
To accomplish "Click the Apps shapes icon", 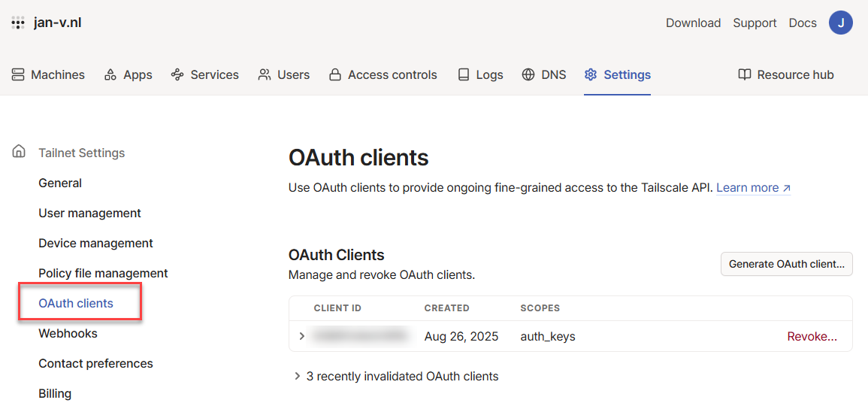I will (x=110, y=74).
